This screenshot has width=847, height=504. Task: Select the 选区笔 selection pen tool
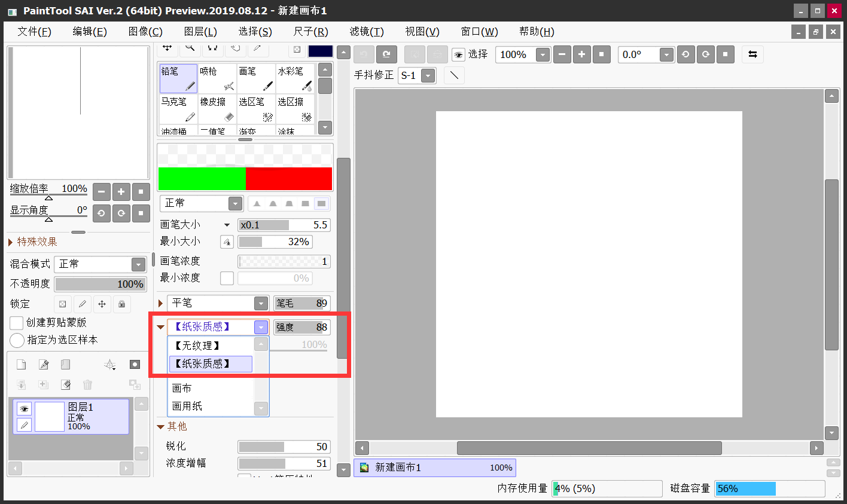click(256, 109)
